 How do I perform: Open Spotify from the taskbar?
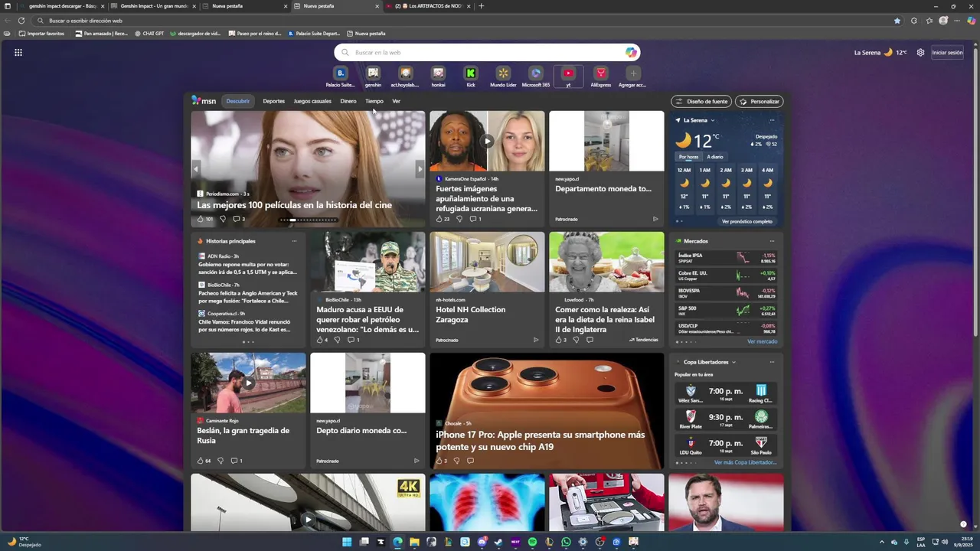click(532, 542)
